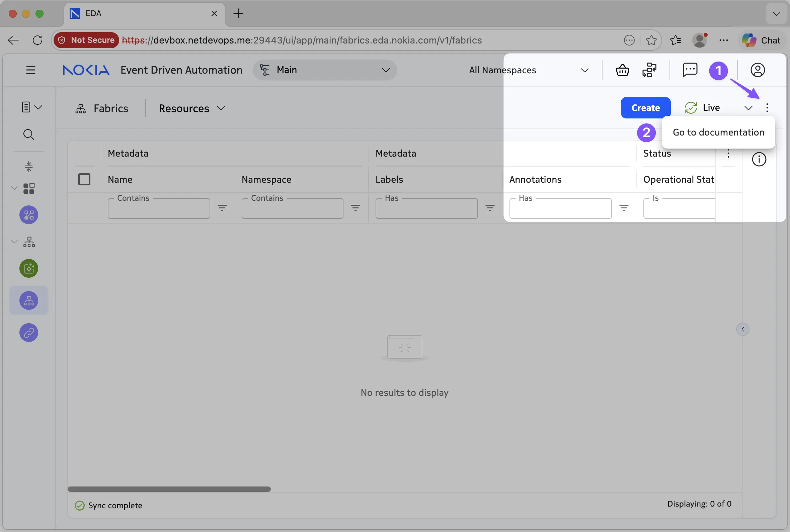The height and width of the screenshot is (532, 790).
Task: Click the browser address bar URL
Action: [302, 40]
